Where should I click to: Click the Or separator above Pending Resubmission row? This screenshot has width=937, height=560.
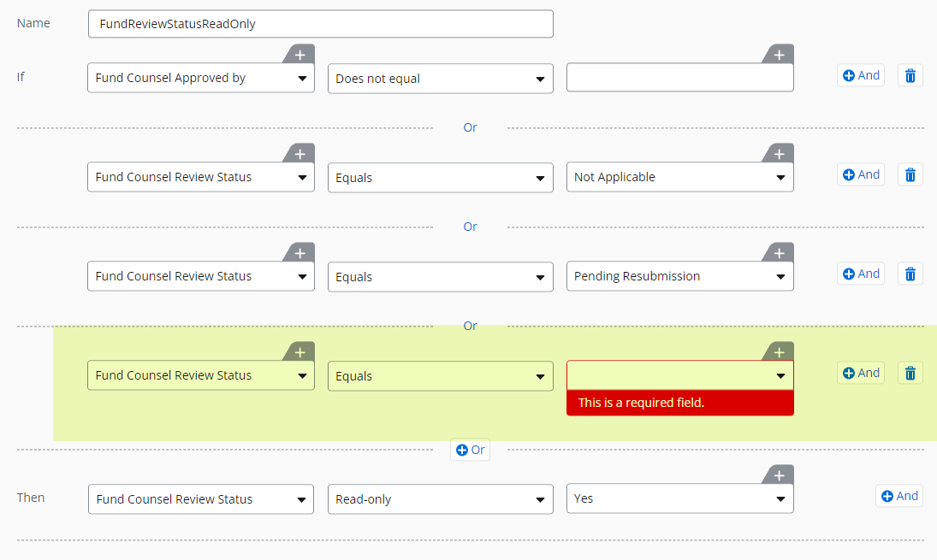coord(471,227)
